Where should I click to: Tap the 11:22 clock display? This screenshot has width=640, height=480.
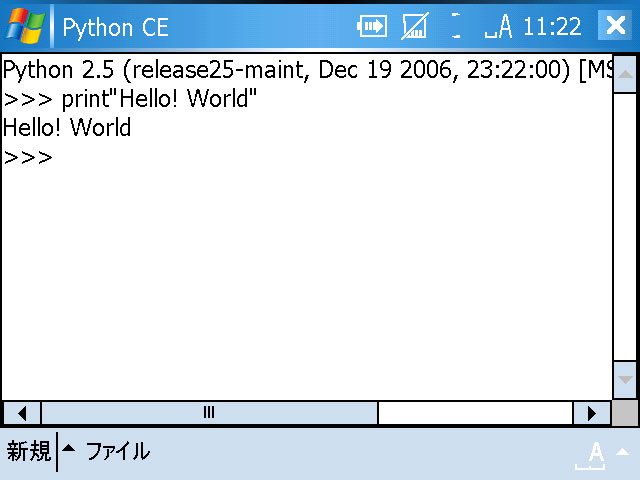click(552, 27)
